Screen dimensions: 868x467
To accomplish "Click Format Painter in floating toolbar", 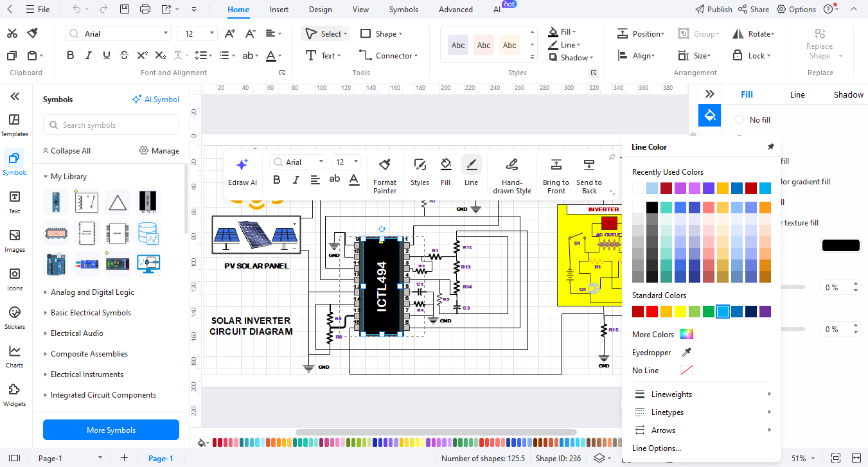I will click(x=385, y=175).
